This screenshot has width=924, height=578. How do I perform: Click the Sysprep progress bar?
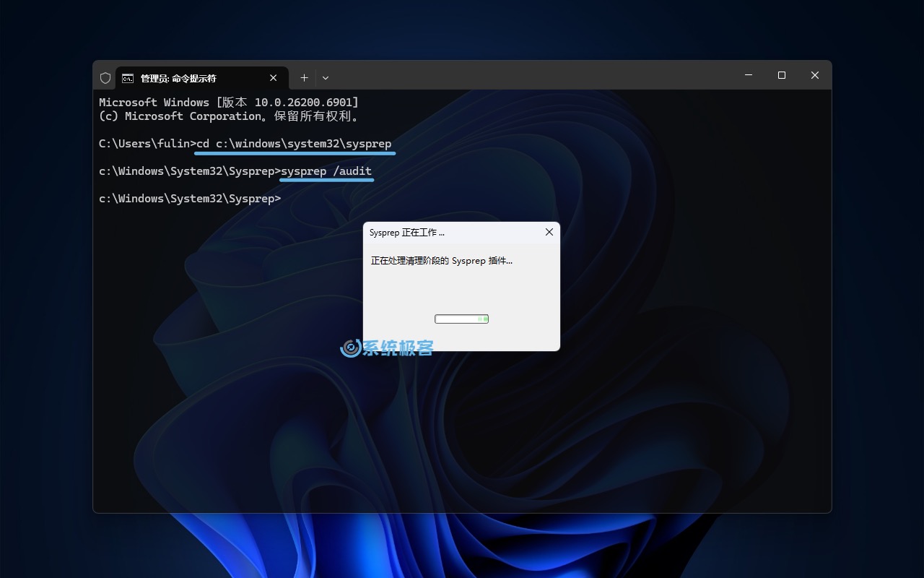(x=461, y=319)
